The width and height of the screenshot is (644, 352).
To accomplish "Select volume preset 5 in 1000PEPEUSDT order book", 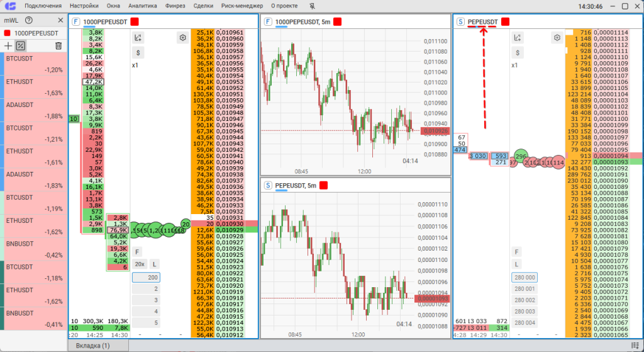I will (x=146, y=323).
